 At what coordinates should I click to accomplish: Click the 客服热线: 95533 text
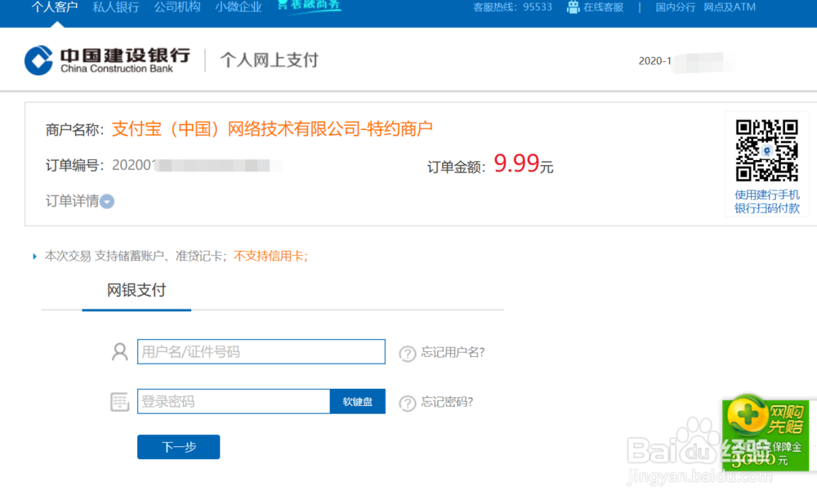pyautogui.click(x=512, y=7)
